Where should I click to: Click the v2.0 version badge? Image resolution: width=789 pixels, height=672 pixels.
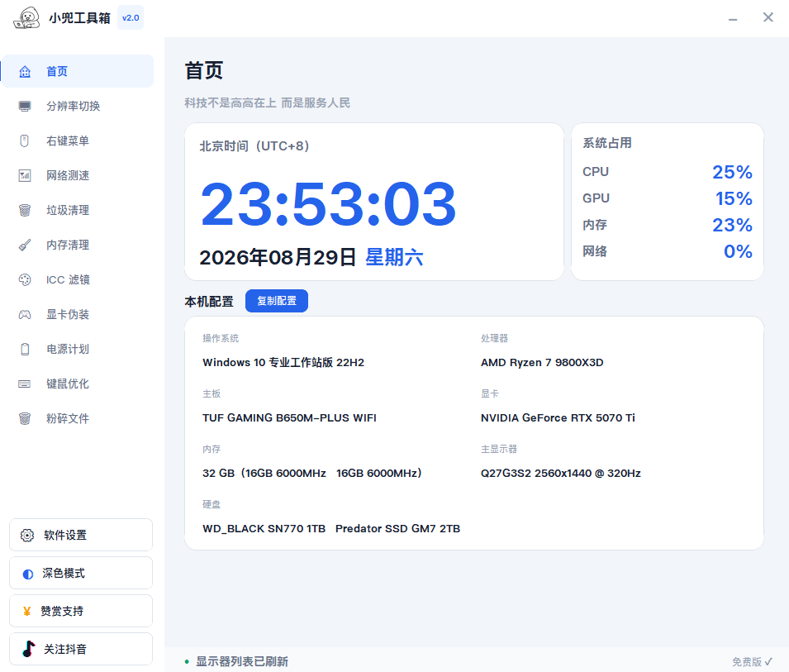coord(131,17)
